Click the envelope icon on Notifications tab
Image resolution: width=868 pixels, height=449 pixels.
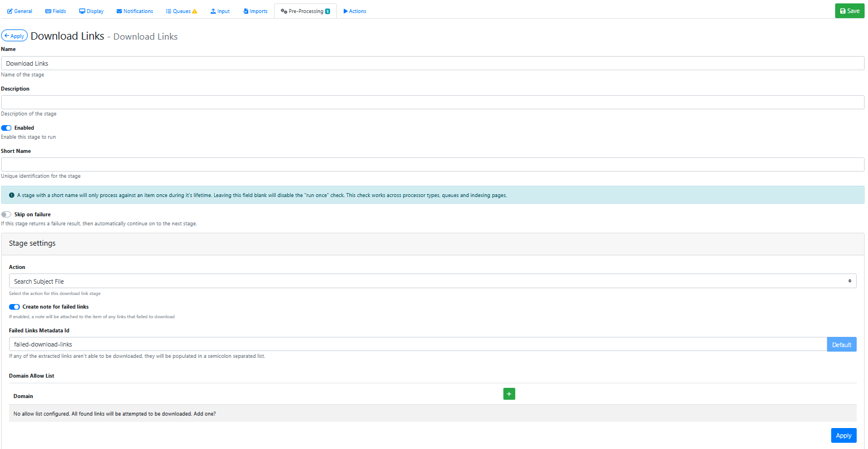[x=119, y=11]
